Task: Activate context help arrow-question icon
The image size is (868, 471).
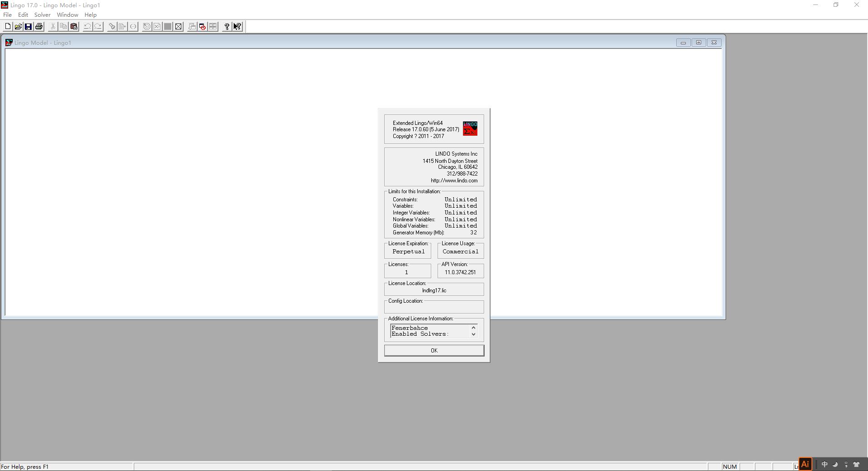Action: coord(237,27)
